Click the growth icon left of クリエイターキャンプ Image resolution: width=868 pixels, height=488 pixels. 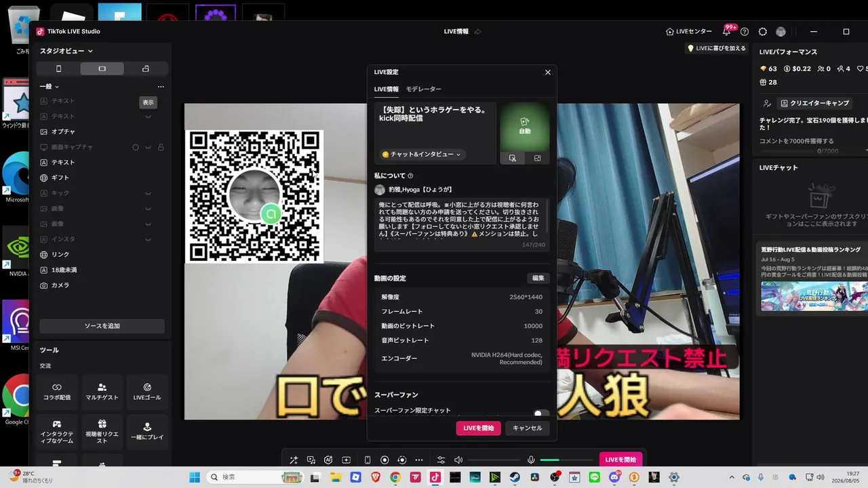point(767,103)
